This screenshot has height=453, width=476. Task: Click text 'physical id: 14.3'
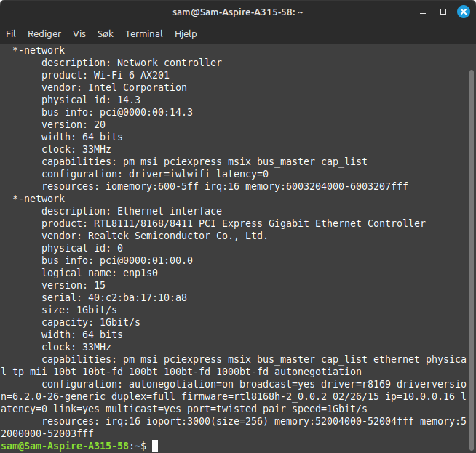pyautogui.click(x=91, y=100)
